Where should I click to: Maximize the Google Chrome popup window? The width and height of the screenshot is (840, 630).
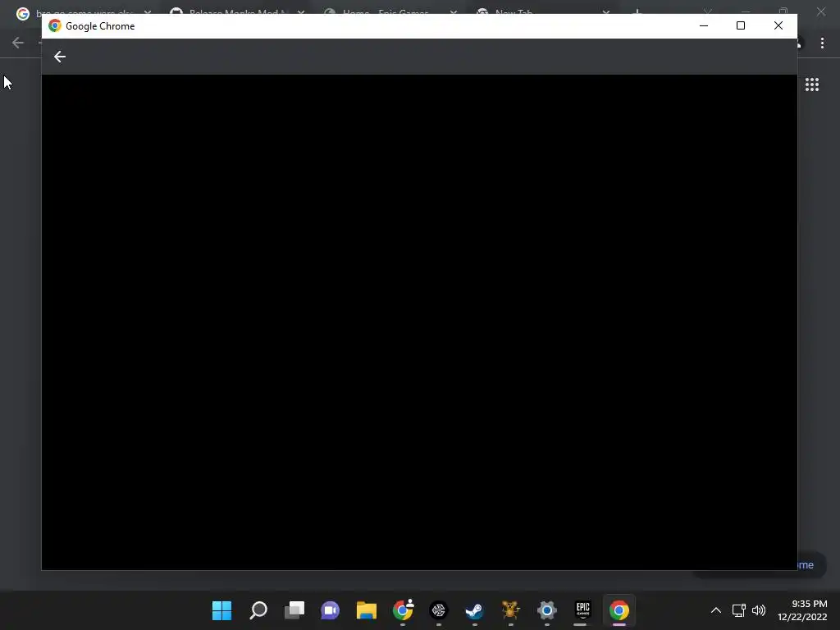point(741,25)
